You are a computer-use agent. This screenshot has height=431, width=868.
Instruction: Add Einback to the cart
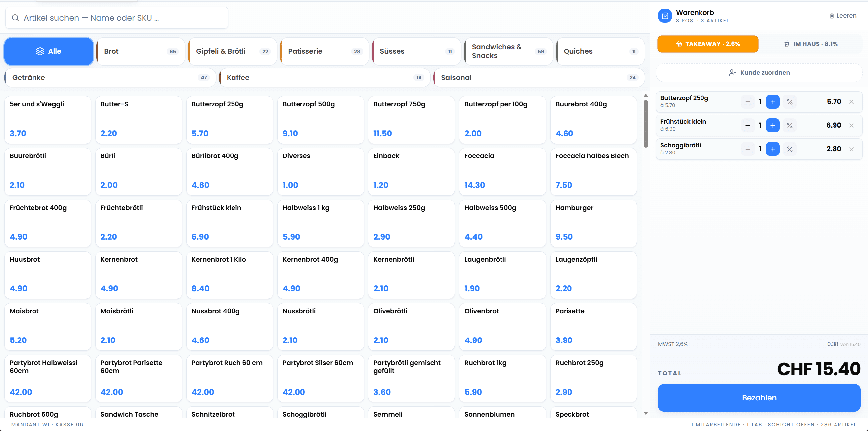tap(411, 172)
